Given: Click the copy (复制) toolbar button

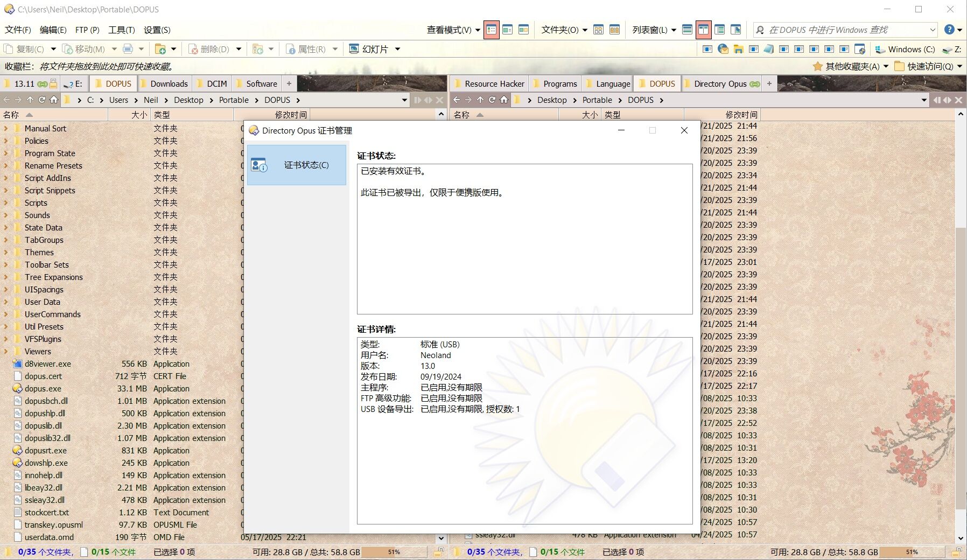Looking at the screenshot, I should (x=24, y=49).
